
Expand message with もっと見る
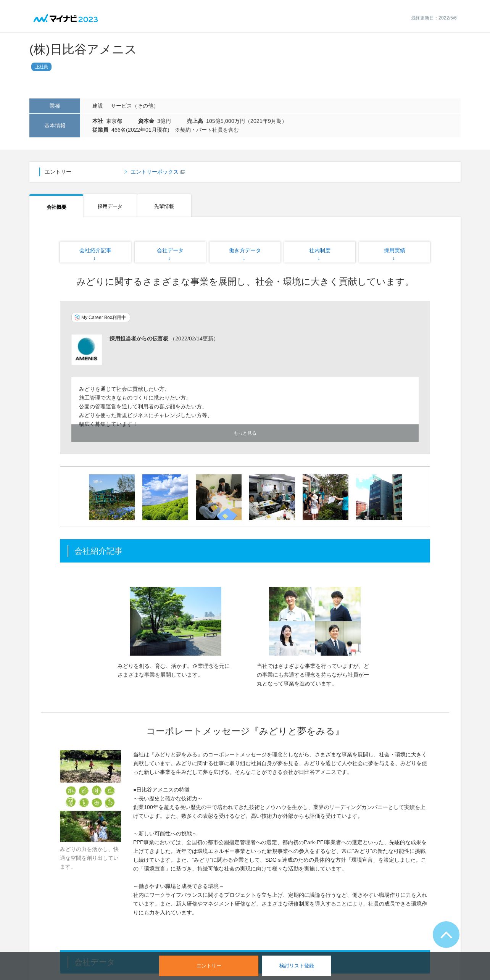[245, 433]
